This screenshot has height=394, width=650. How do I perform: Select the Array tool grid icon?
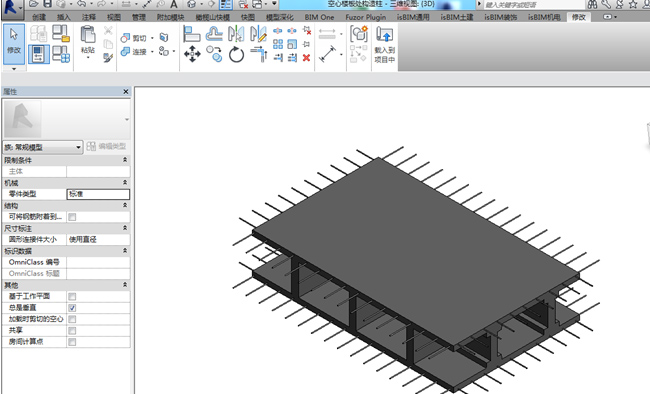pyautogui.click(x=278, y=44)
